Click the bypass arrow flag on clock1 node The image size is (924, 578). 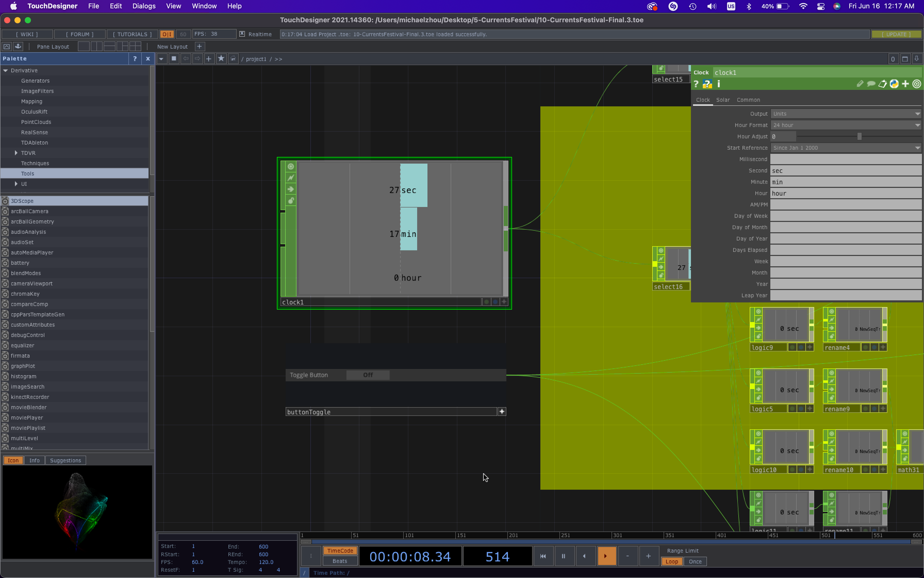(291, 189)
